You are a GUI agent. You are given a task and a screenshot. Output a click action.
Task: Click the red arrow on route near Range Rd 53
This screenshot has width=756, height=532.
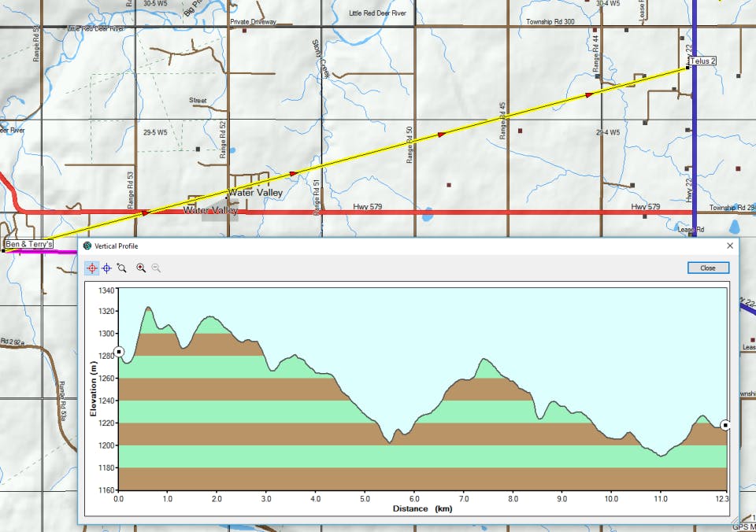tap(146, 212)
